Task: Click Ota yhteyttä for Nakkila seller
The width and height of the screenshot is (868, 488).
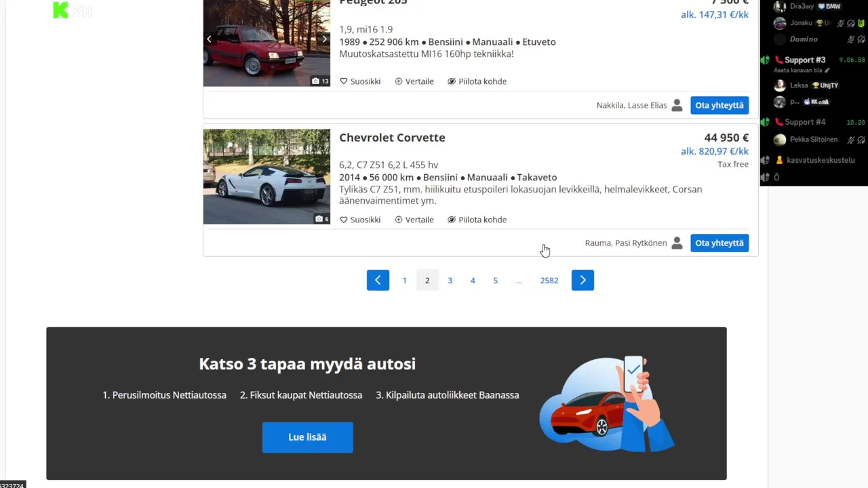Action: (x=719, y=105)
